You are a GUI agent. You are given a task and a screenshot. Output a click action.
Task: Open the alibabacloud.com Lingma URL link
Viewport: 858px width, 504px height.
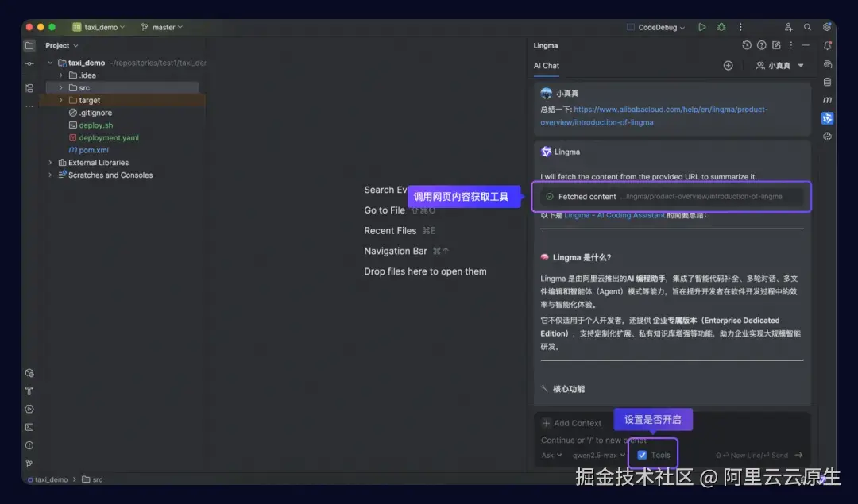(654, 116)
